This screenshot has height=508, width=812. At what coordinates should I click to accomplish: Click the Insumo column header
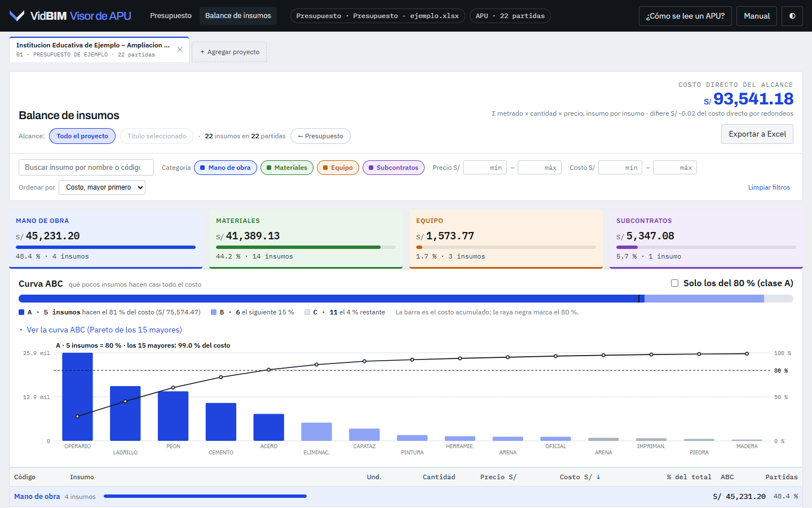82,477
